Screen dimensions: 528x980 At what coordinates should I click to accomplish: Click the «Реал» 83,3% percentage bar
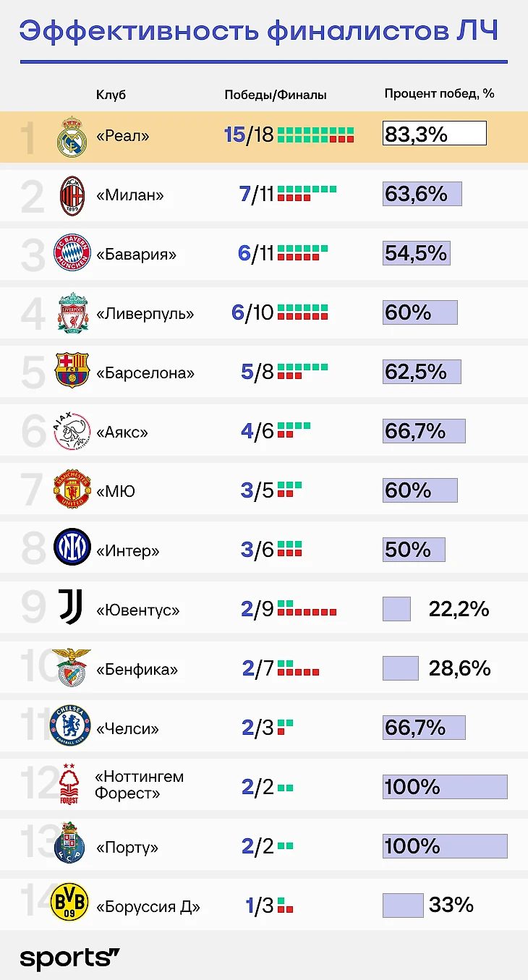[x=434, y=134]
